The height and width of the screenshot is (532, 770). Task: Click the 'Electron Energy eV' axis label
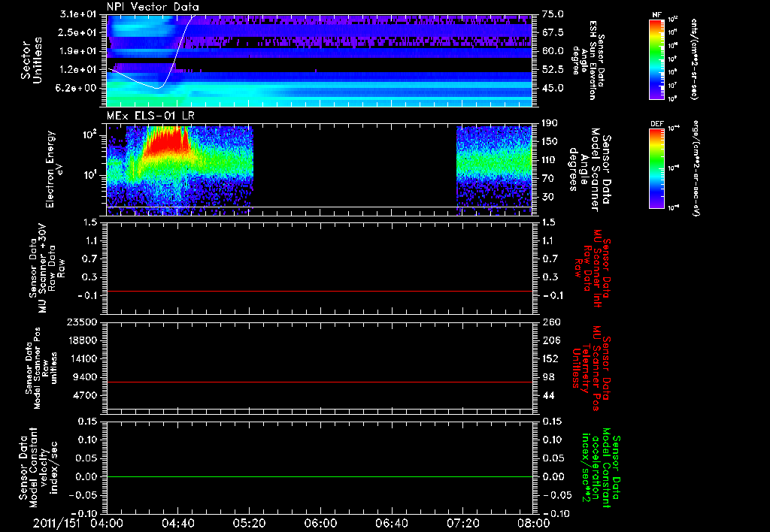pos(53,169)
